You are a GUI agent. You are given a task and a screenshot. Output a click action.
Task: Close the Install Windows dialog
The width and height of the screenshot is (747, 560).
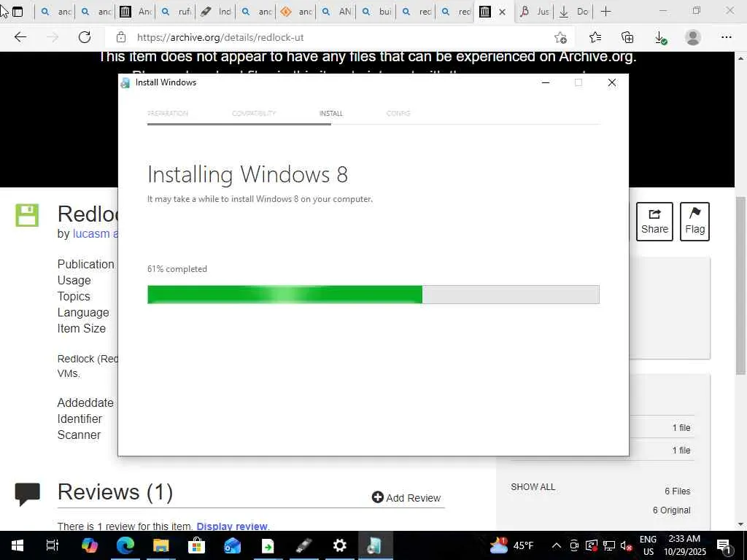pos(612,82)
